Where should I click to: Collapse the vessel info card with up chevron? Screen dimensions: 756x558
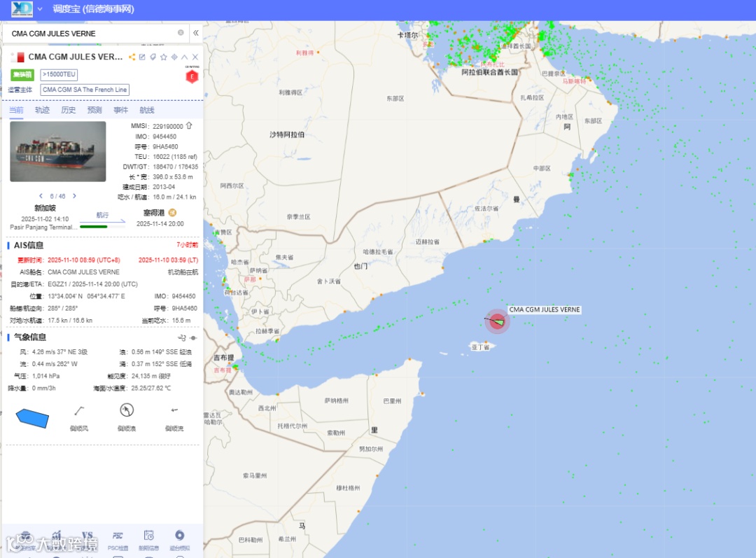click(x=185, y=57)
